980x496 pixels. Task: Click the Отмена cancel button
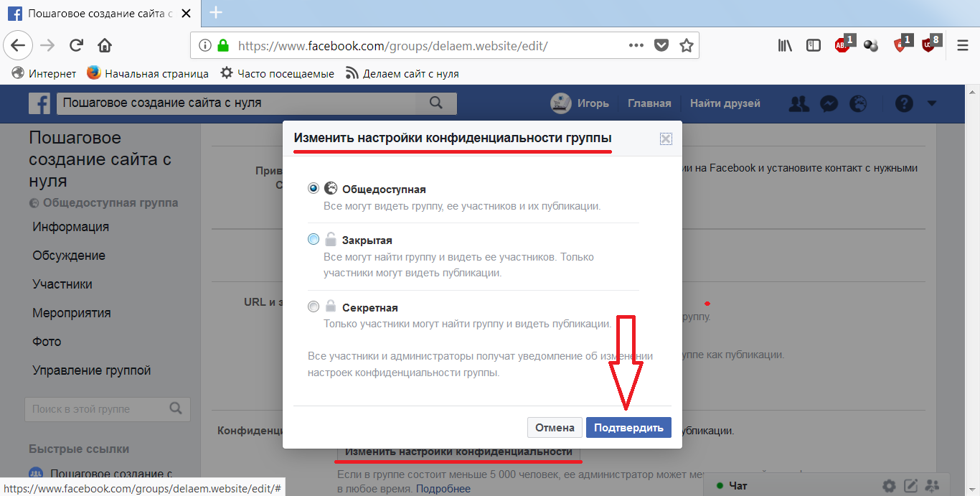[555, 428]
